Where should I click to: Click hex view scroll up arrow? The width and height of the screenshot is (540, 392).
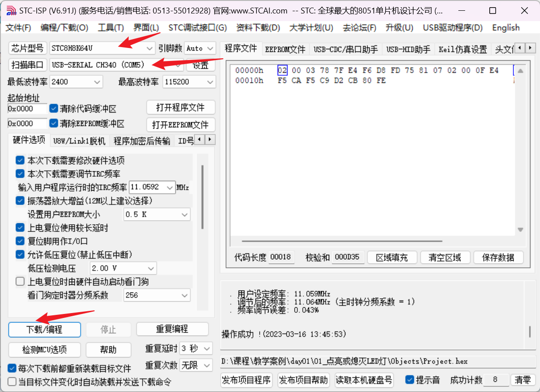[520, 71]
